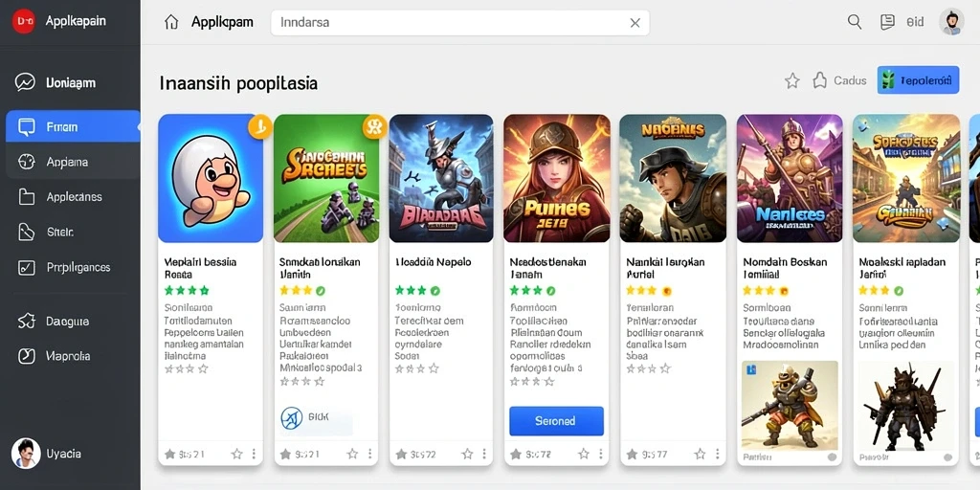Viewport: 980px width, 490px height.
Task: Click the magnifier search icon at top right
Action: tap(855, 22)
